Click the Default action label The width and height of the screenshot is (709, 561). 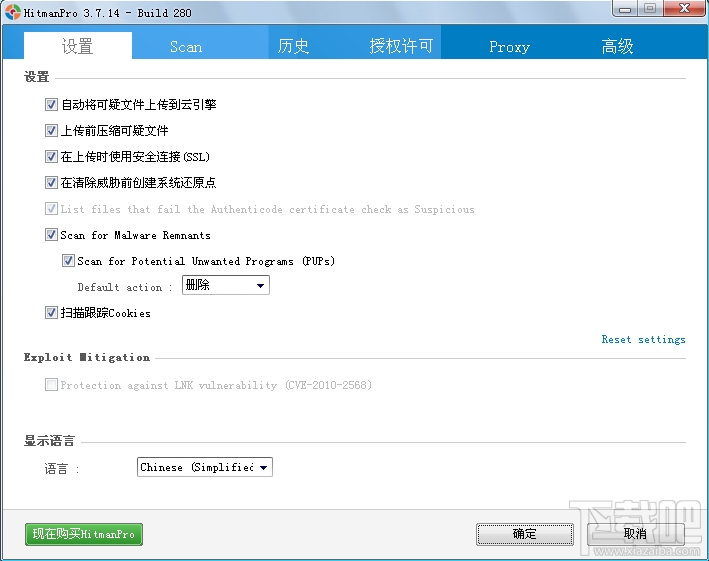click(x=124, y=288)
